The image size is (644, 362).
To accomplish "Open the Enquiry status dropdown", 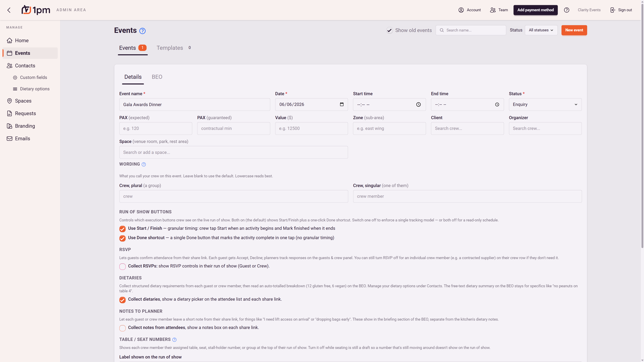I will coord(545,104).
